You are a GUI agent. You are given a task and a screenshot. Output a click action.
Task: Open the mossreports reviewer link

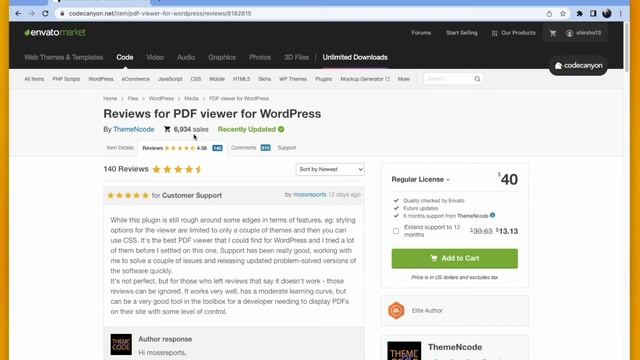(x=310, y=195)
